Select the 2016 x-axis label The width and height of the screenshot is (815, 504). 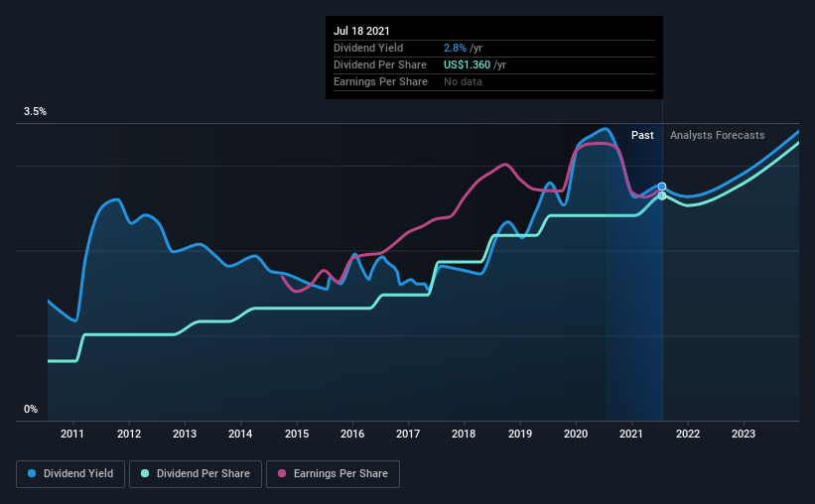[x=352, y=434]
